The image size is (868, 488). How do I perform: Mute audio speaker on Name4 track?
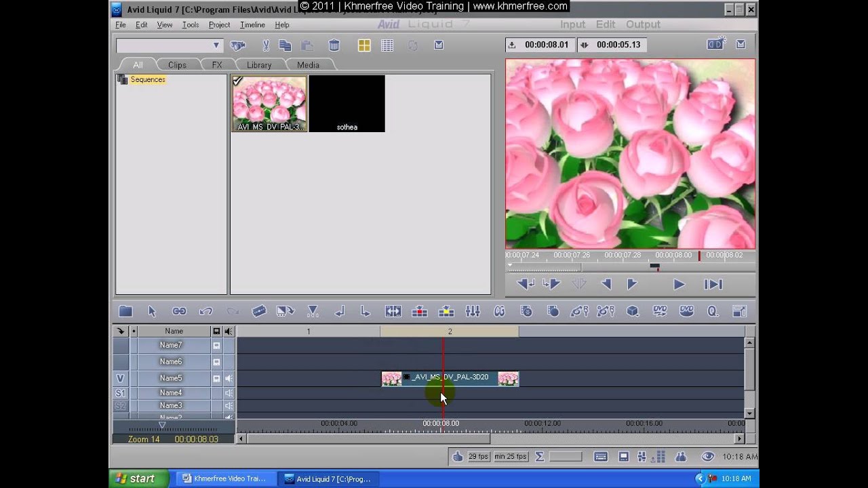[x=229, y=393]
